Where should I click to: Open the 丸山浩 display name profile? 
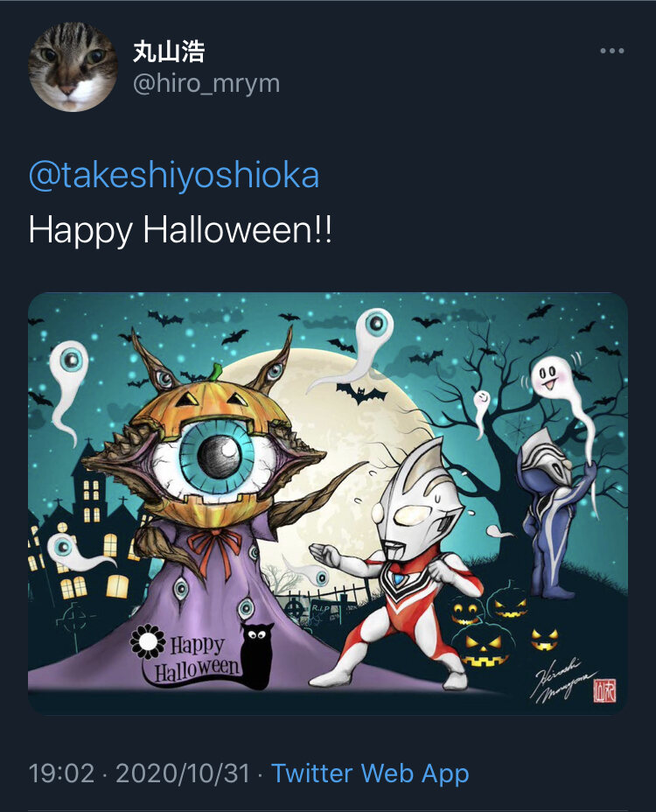point(169,52)
